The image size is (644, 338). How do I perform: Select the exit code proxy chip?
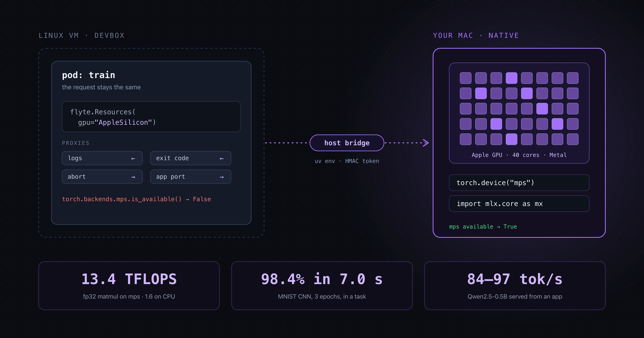191,158
